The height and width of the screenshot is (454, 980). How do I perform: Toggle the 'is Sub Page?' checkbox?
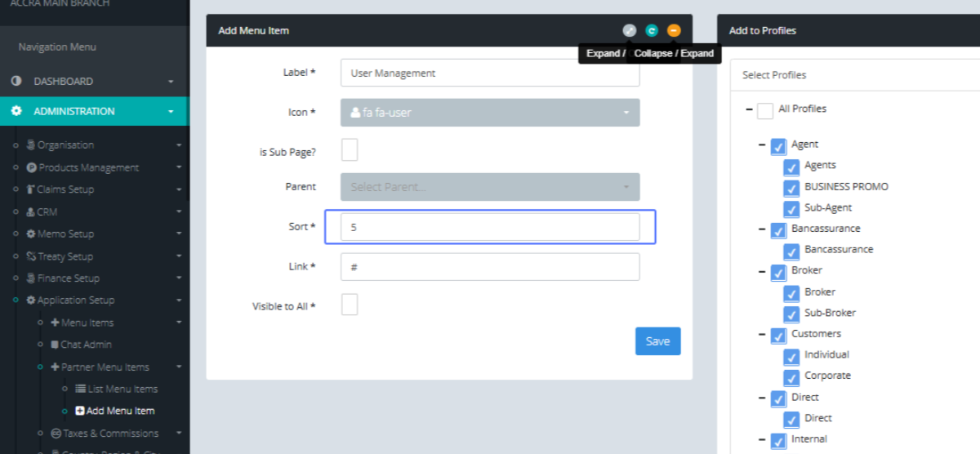pyautogui.click(x=349, y=150)
